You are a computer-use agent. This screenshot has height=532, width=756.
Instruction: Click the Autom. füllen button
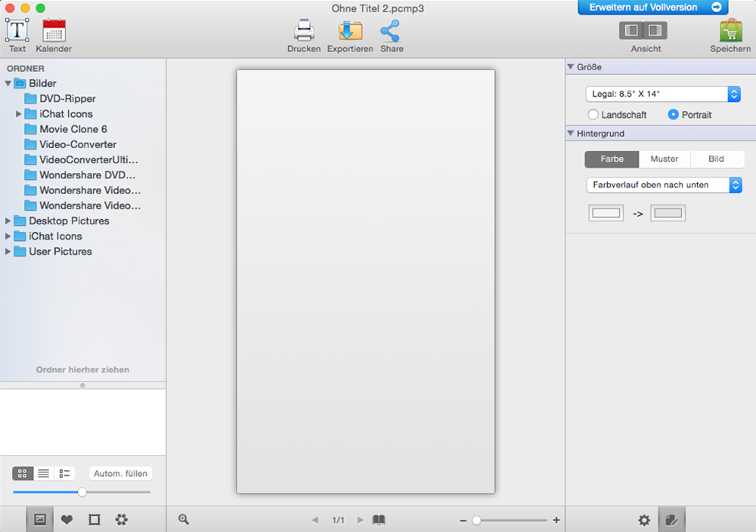[x=119, y=474]
